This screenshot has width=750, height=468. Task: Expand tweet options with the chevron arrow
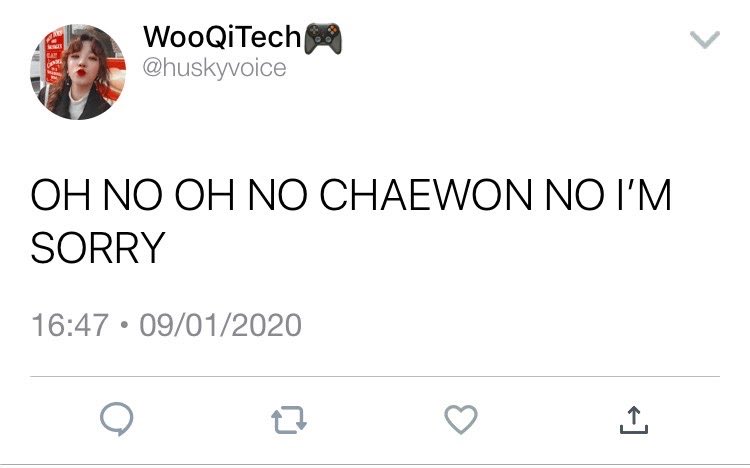tap(705, 40)
